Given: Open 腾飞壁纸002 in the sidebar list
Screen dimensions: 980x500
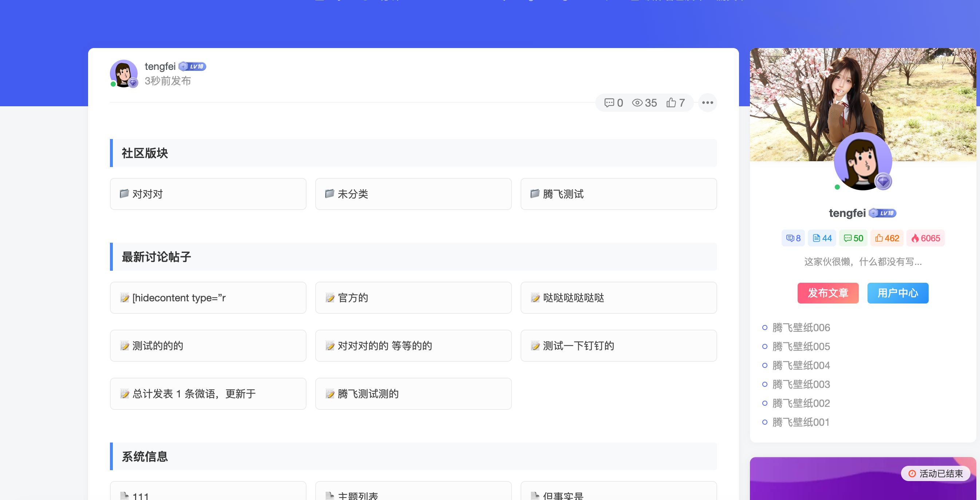Looking at the screenshot, I should click(x=801, y=403).
